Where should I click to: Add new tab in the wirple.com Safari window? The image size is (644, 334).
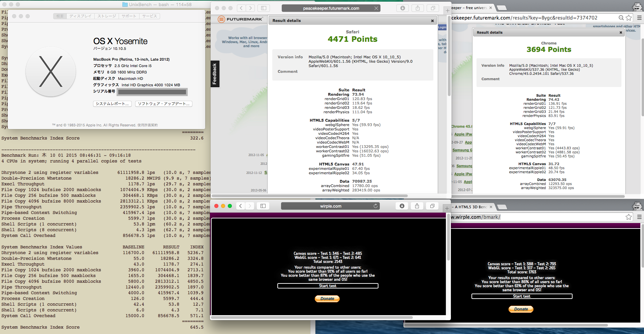pyautogui.click(x=447, y=208)
